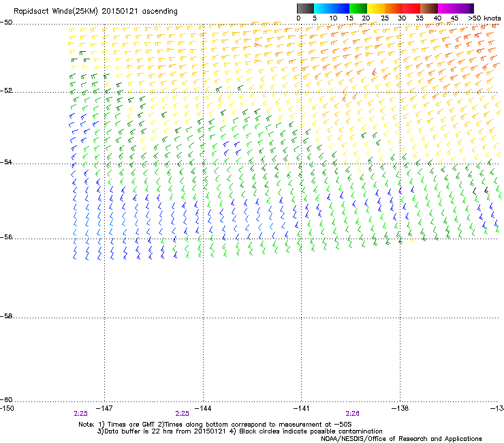Click the latitude label -56

[x=6, y=236]
